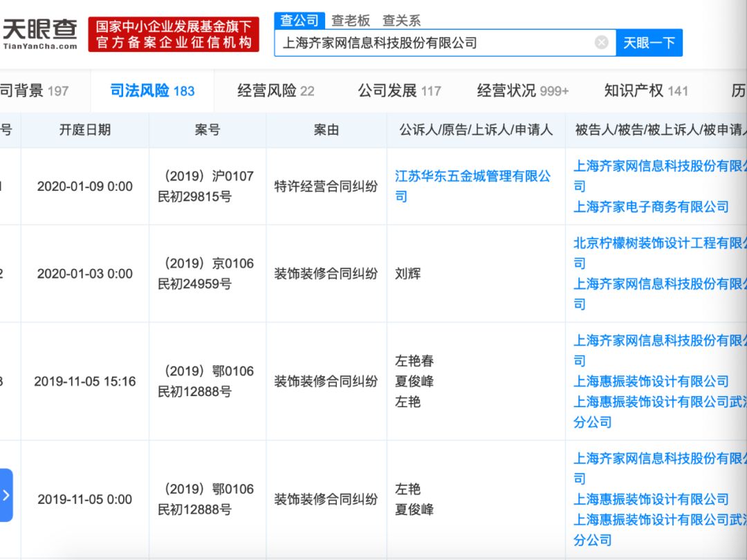
Task: Select the 查公司 search tab
Action: [299, 21]
